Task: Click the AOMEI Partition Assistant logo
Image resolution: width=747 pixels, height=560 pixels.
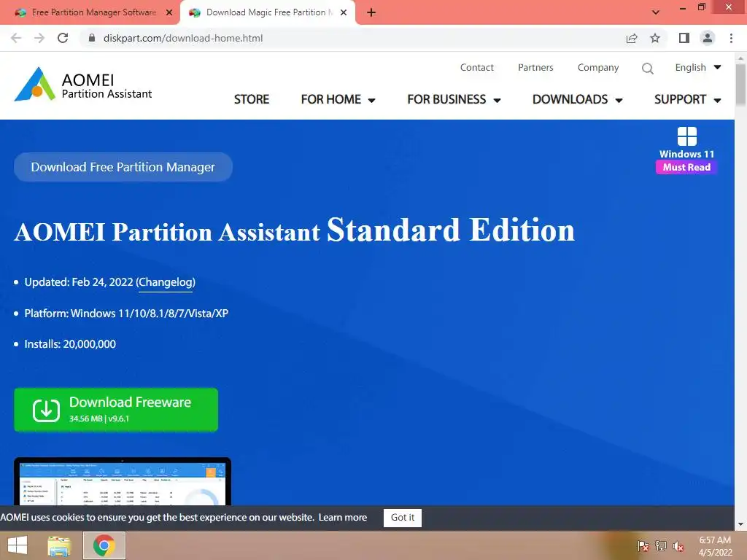Action: [83, 85]
